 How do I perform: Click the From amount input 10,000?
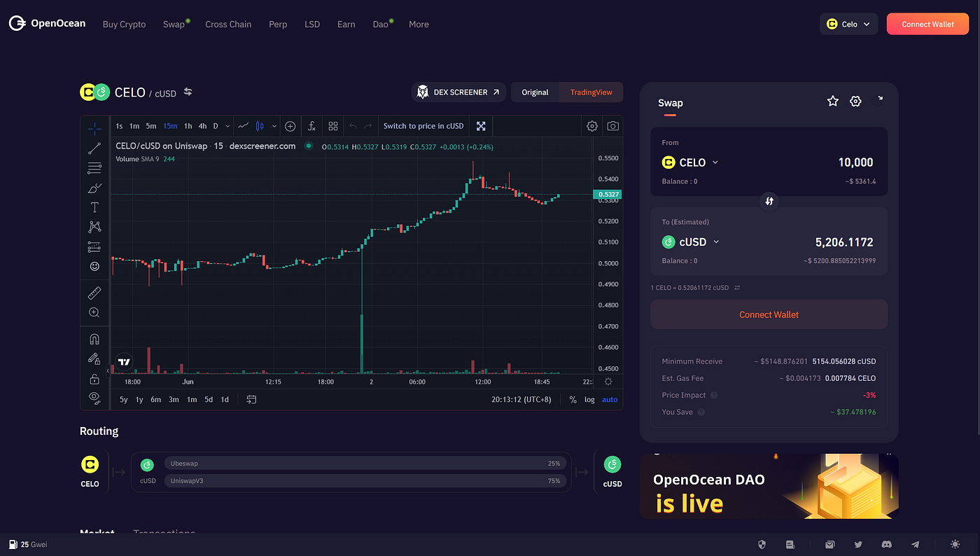coord(855,162)
